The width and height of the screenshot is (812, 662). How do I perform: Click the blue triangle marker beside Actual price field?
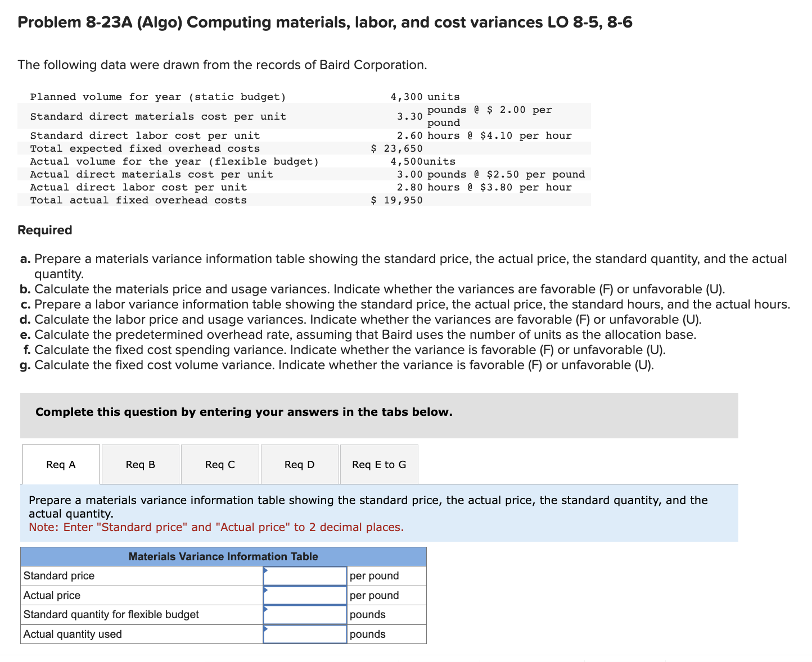click(x=265, y=591)
